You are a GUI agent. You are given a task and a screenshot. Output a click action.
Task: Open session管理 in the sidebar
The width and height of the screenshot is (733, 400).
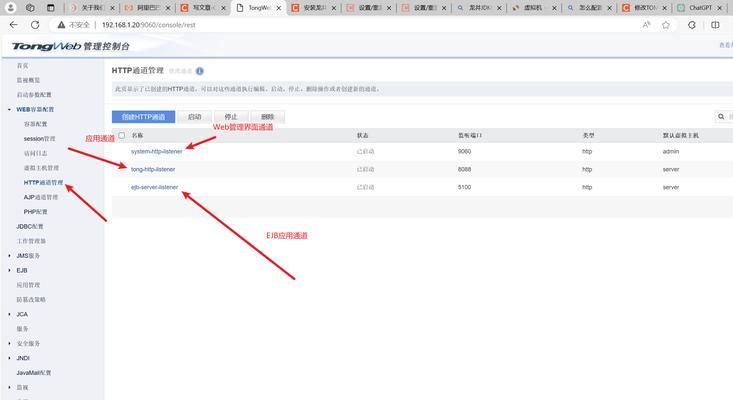point(39,139)
